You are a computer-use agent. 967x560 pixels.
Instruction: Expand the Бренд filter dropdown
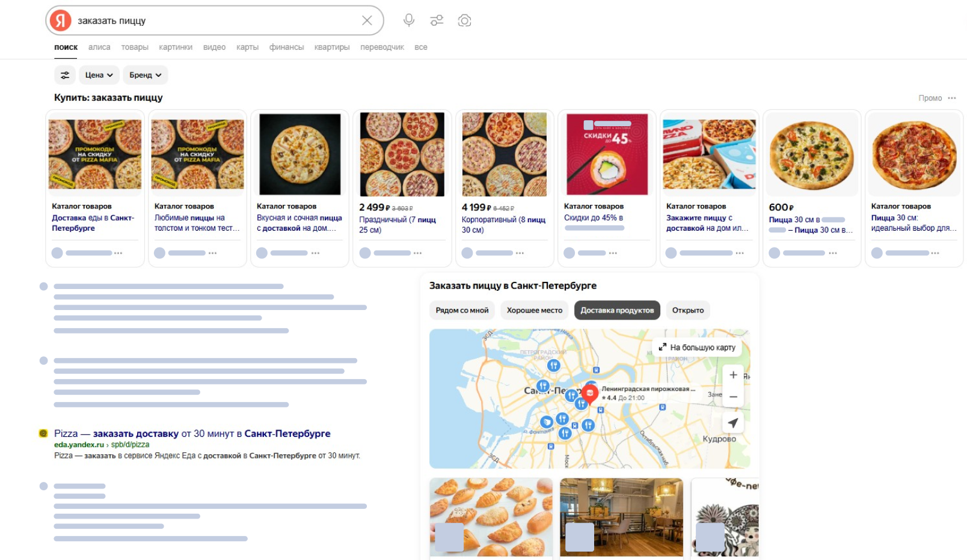pyautogui.click(x=146, y=75)
